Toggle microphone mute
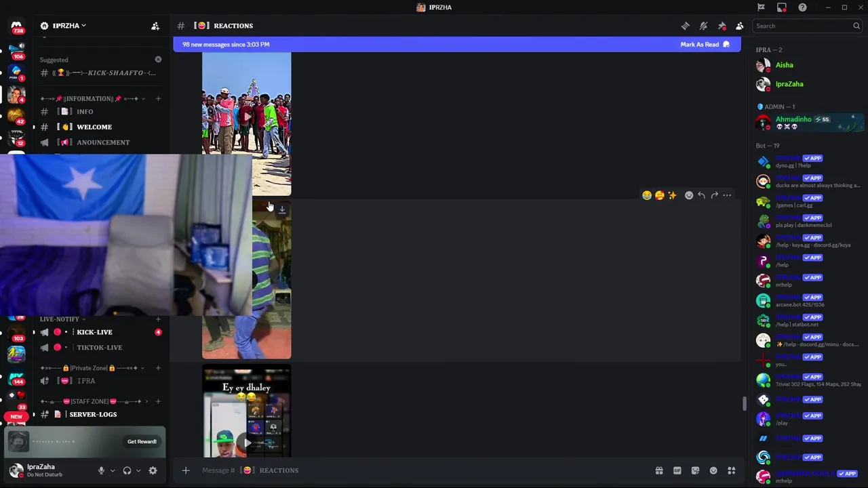The width and height of the screenshot is (868, 488). point(101,470)
